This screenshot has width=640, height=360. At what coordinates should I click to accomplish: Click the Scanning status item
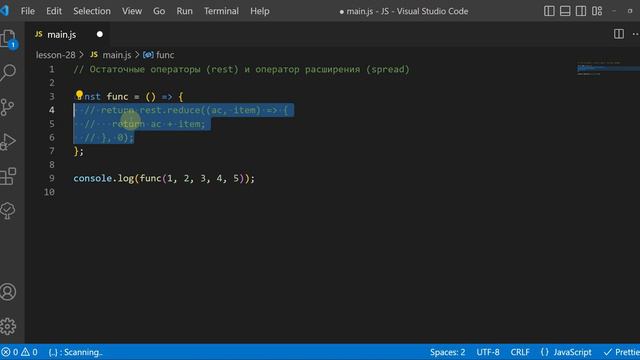[x=75, y=352]
